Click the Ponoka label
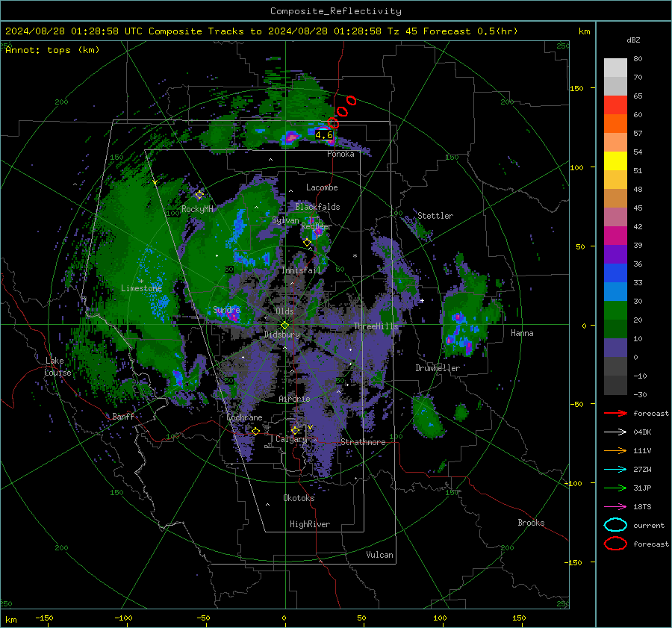 [x=340, y=154]
